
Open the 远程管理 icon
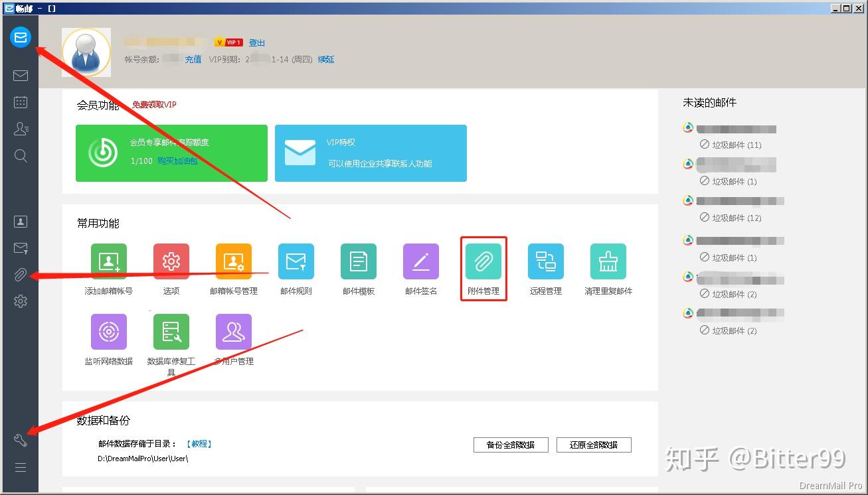(546, 261)
